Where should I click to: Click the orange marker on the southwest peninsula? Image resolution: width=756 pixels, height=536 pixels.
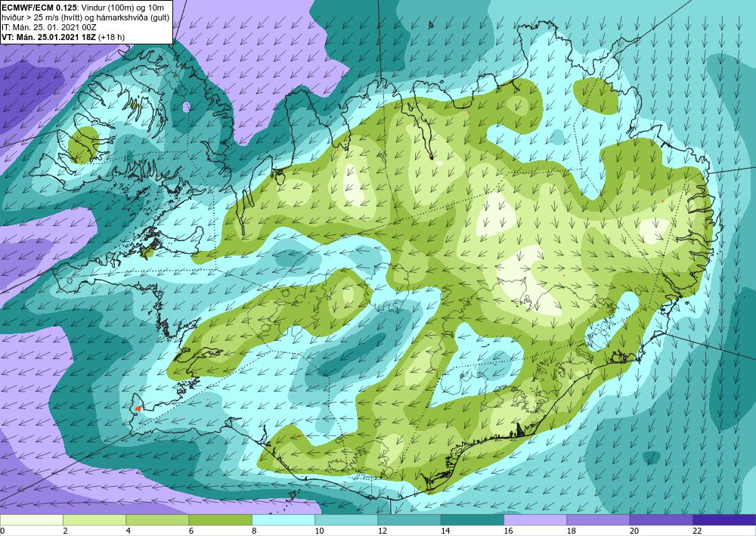point(138,409)
